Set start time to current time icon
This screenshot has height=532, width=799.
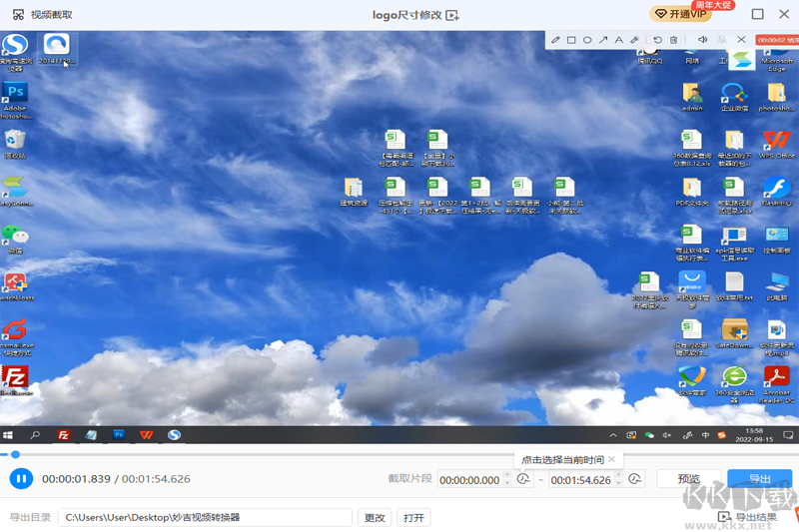point(522,480)
